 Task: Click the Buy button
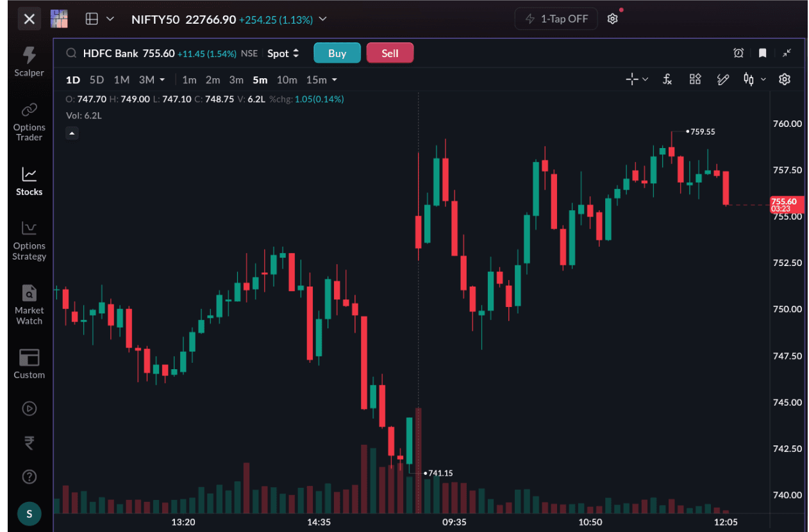337,53
